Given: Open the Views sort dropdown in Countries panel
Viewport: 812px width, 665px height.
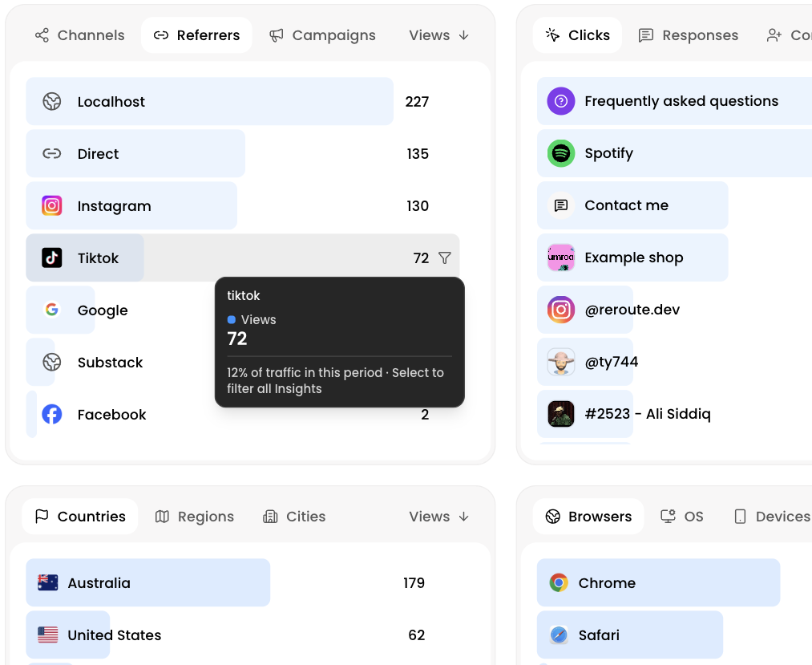Looking at the screenshot, I should 439,517.
